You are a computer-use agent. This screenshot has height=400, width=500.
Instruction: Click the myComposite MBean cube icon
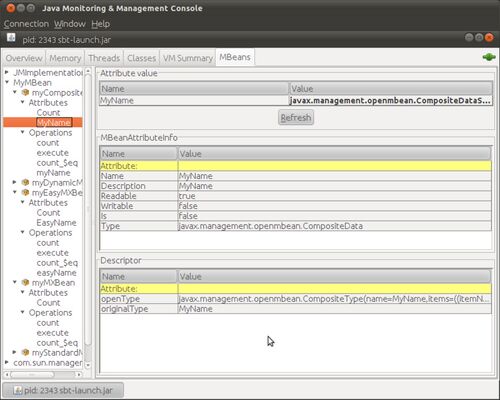pos(25,92)
